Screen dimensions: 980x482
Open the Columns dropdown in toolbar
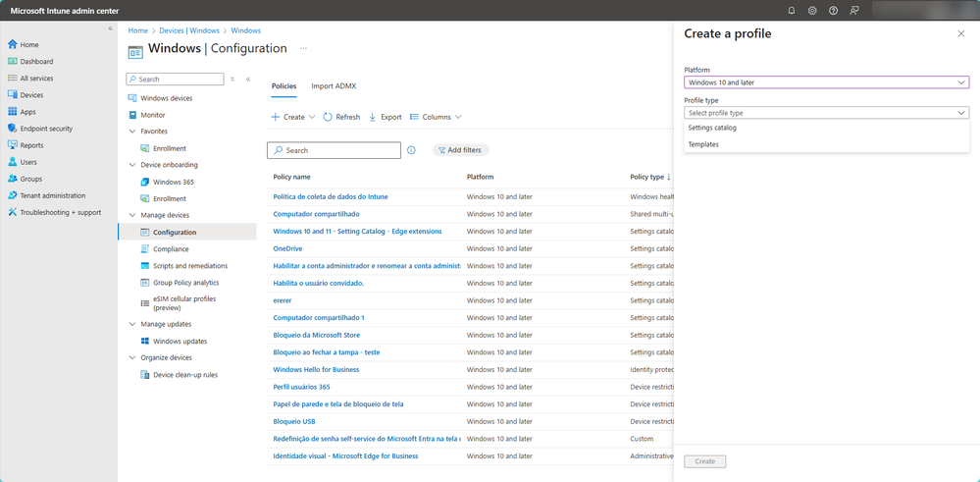pos(436,117)
